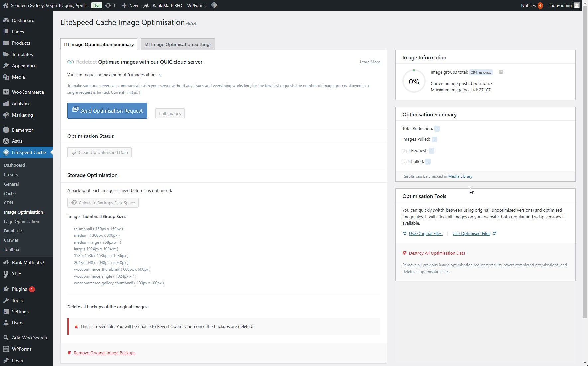
Task: Open LiteSpeed Cache Dashboard submenu
Action: 14,165
